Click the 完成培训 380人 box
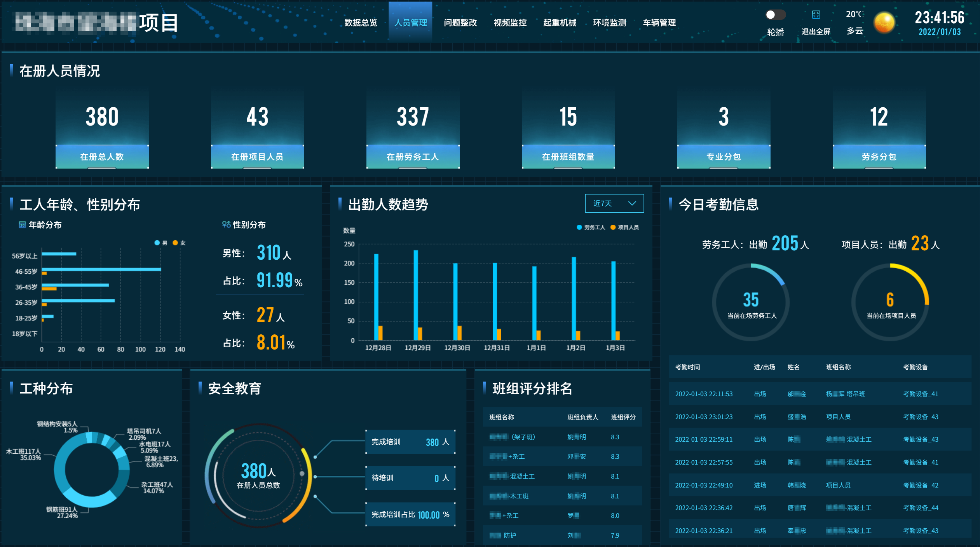Screen dimensions: 980x547 [410, 442]
